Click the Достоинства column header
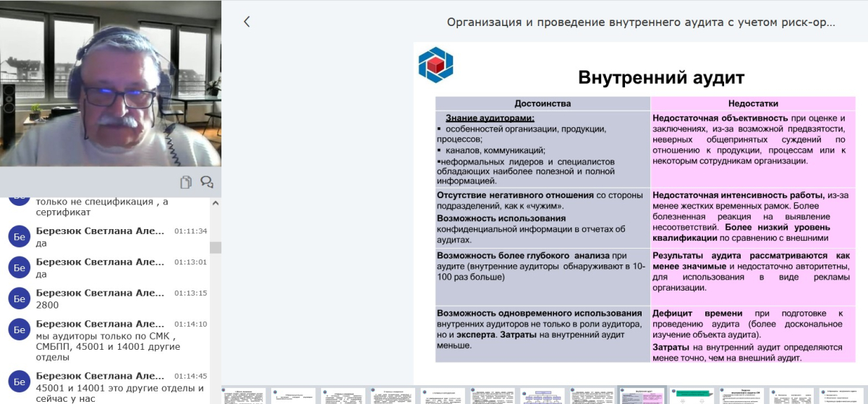Viewport: 868px width, 404px height. [542, 103]
